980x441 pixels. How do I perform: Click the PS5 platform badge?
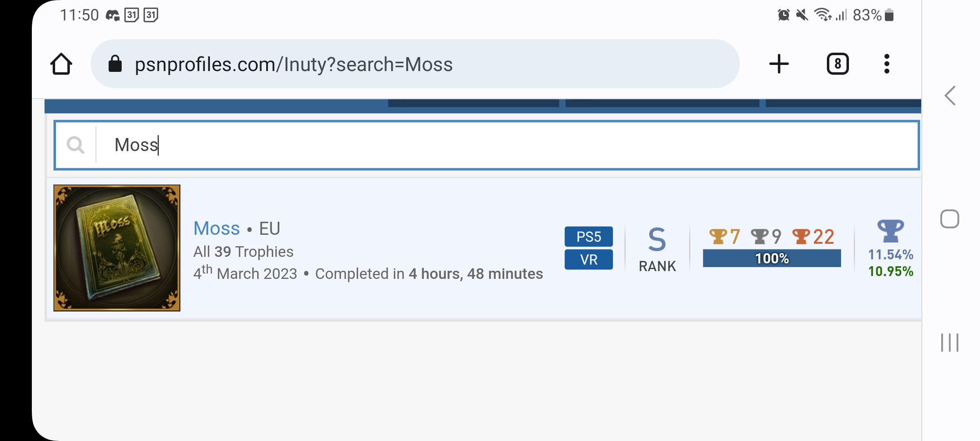[x=588, y=236]
